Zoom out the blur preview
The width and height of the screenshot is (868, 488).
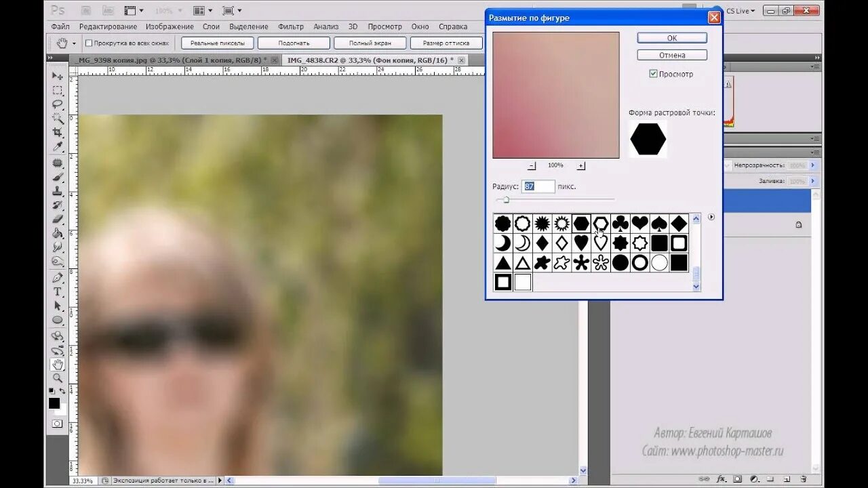[532, 165]
